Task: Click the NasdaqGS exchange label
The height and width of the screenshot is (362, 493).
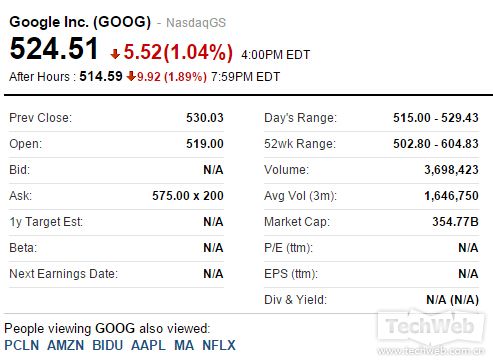Action: [x=196, y=23]
